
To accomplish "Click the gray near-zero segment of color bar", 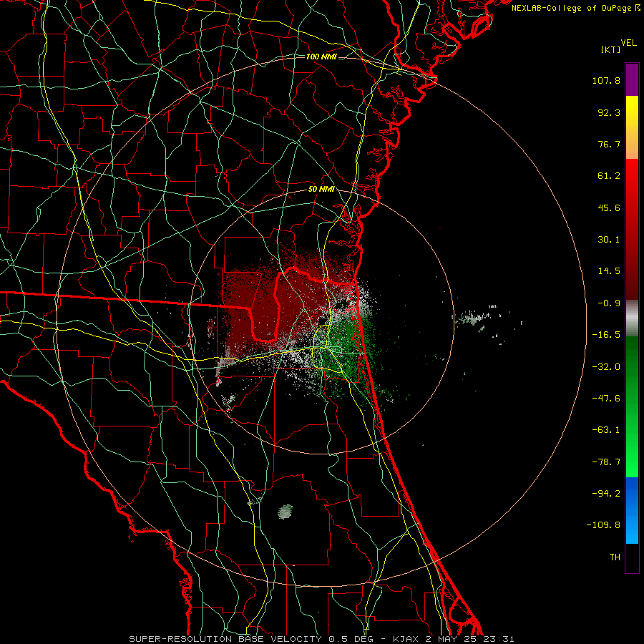I will coord(632,318).
